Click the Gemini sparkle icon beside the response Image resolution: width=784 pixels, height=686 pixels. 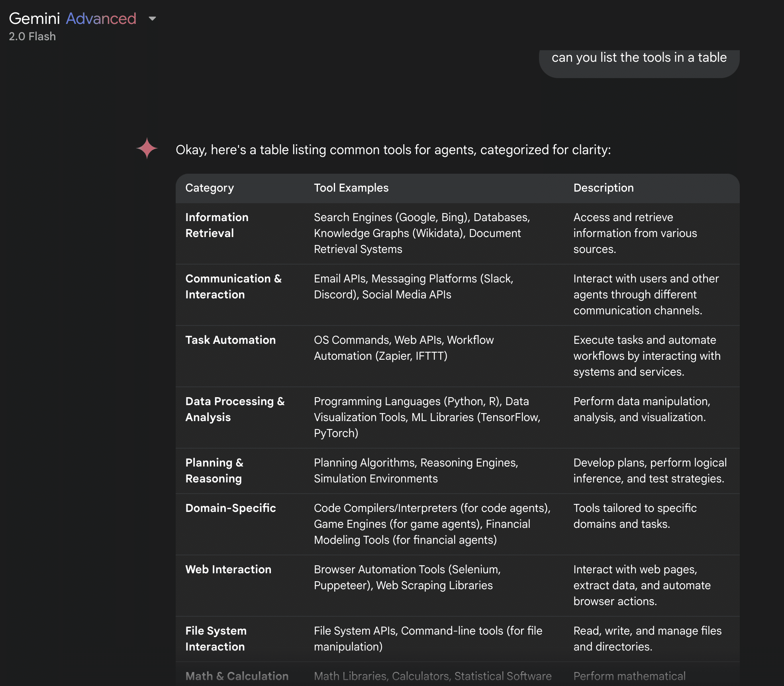[147, 148]
